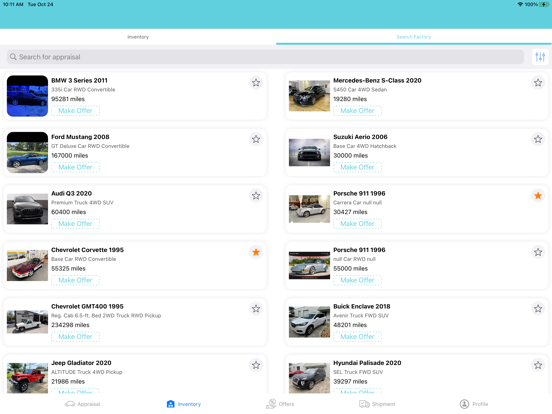Image resolution: width=552 pixels, height=414 pixels.
Task: Open the Appraisal bottom tab
Action: [x=83, y=404]
